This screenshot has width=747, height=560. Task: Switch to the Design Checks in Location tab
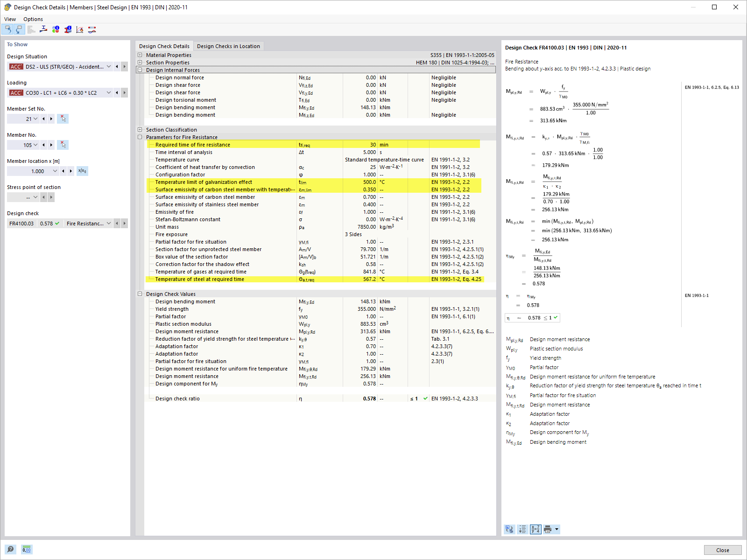[x=228, y=46]
